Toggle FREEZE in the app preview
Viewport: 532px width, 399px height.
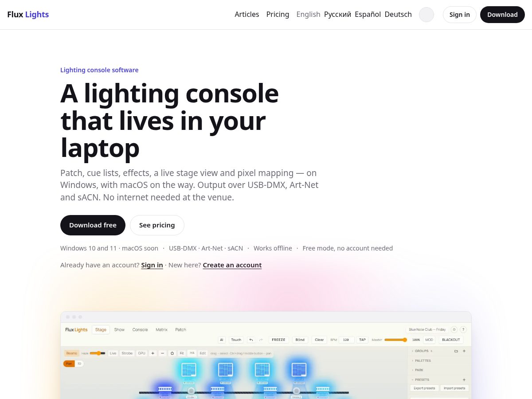[x=278, y=340]
